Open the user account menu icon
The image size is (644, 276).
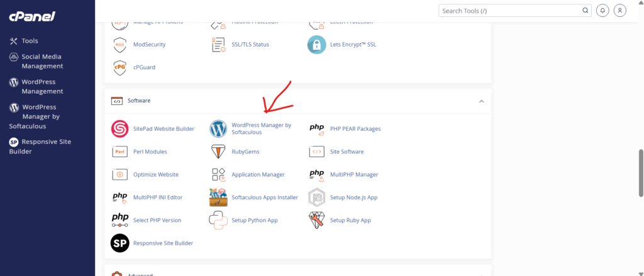pos(620,11)
